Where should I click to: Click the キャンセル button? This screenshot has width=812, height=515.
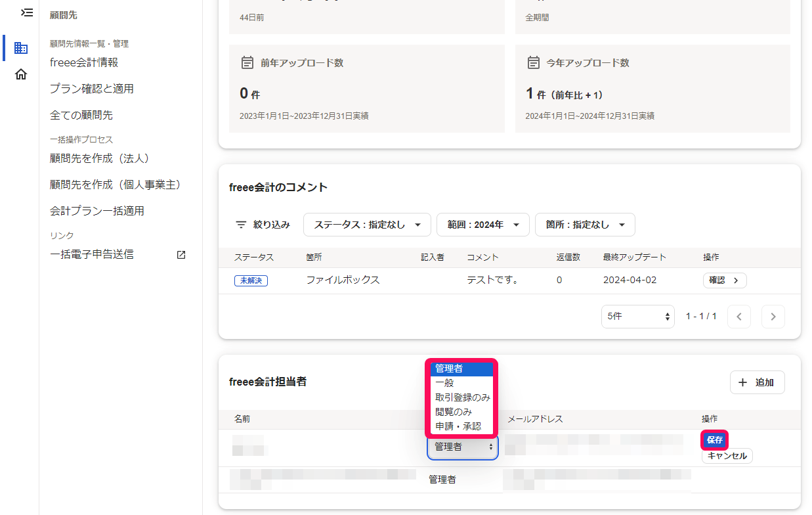click(727, 456)
